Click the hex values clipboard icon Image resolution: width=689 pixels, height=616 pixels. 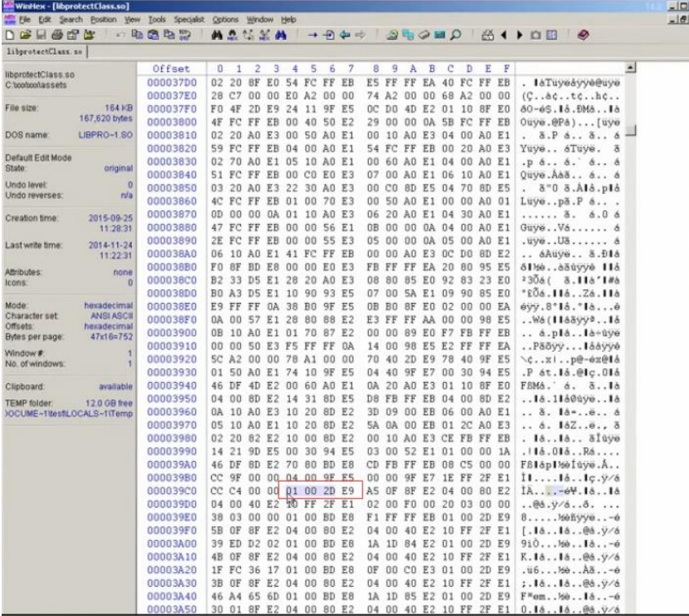(x=185, y=35)
